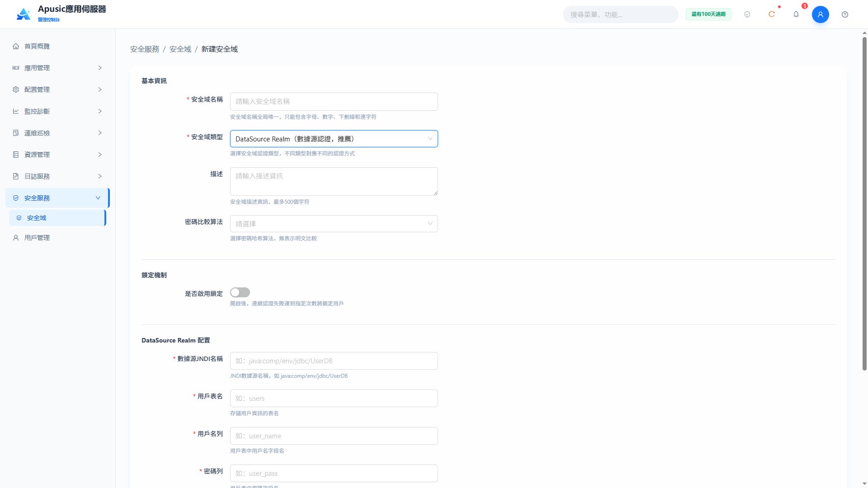Click the 資源管理 sidebar icon

click(x=16, y=155)
